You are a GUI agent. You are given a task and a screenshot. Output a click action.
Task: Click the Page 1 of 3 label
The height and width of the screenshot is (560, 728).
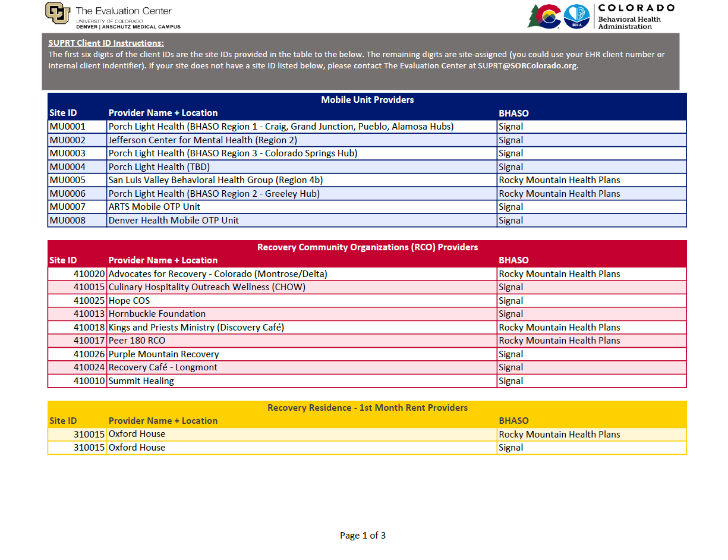pos(362,535)
